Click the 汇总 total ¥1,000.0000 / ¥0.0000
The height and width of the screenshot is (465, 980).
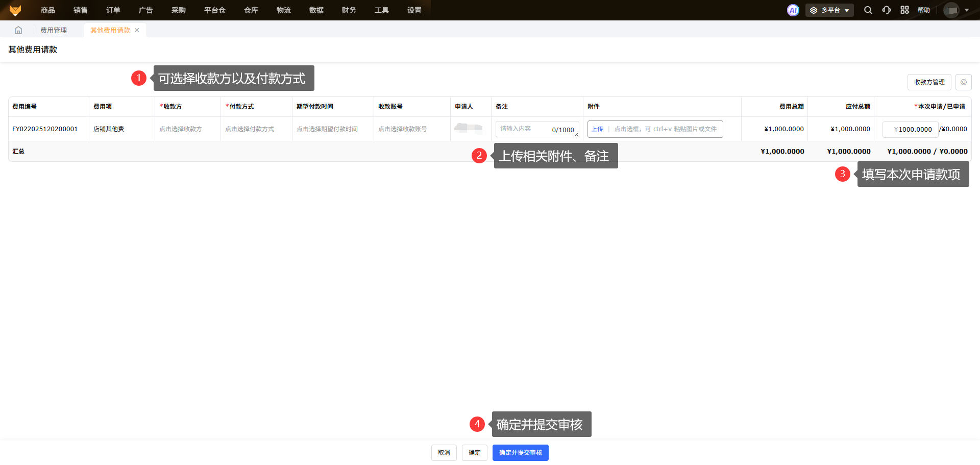pos(927,152)
